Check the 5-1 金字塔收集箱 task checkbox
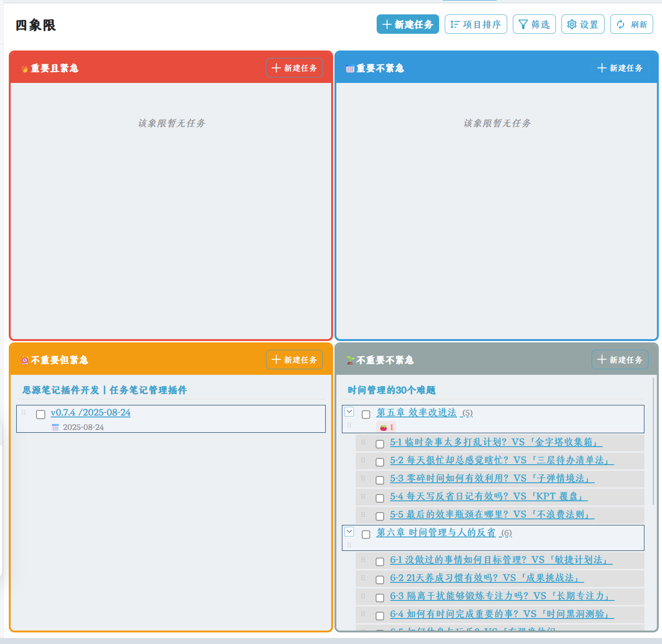Viewport: 662px width, 644px height. pyautogui.click(x=380, y=443)
